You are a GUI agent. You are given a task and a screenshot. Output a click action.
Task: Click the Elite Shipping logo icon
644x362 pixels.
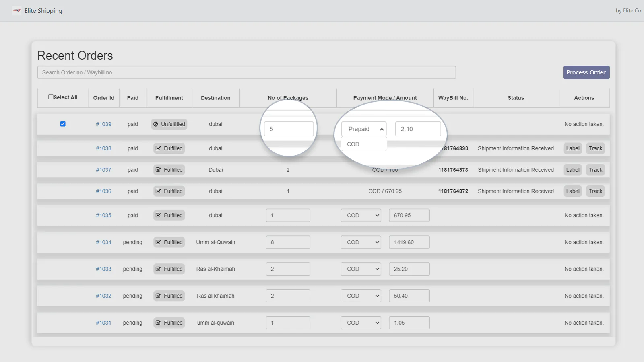point(17,11)
